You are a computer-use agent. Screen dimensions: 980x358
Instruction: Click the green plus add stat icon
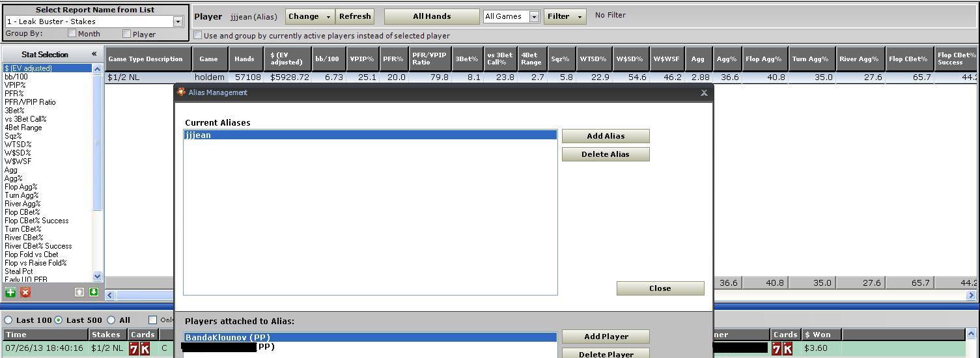[10, 292]
